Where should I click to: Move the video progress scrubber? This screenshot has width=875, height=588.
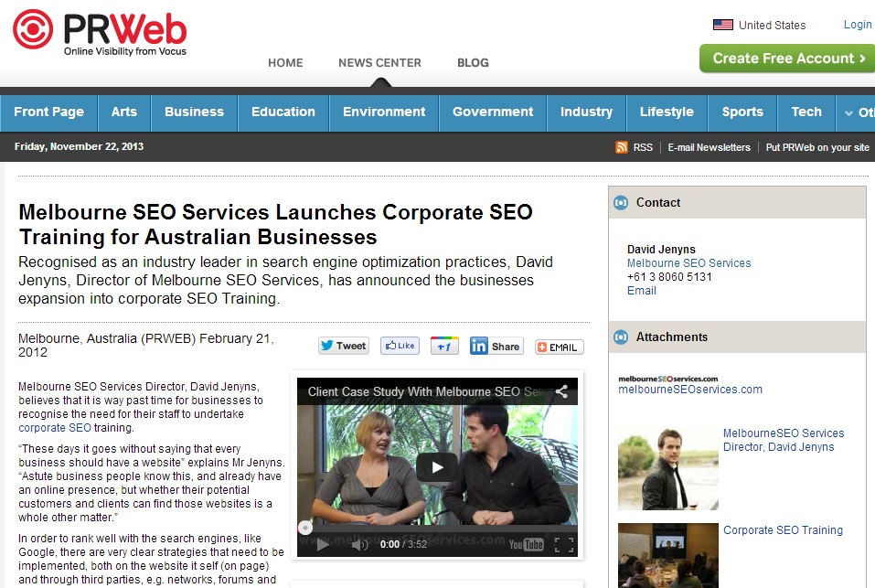(304, 527)
